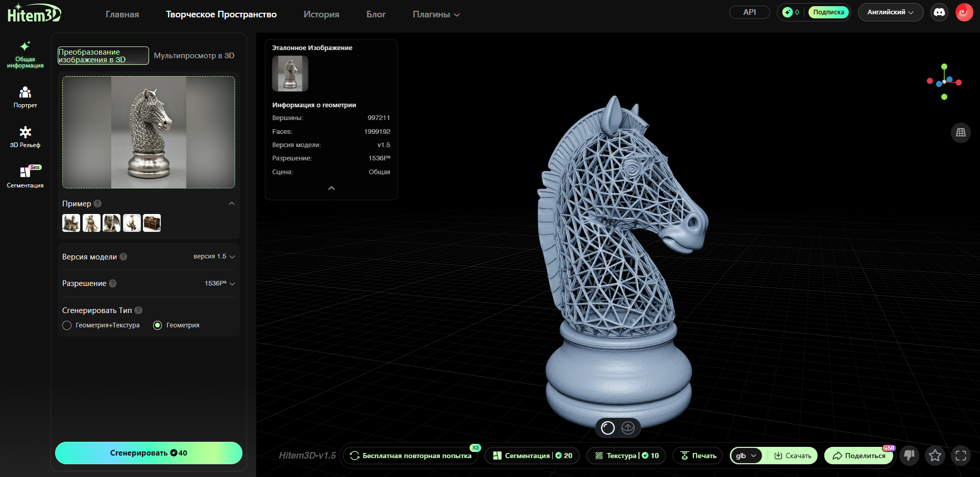Image resolution: width=980 pixels, height=477 pixels.
Task: Select the 3D Рельеф sidebar icon
Action: pos(25,137)
